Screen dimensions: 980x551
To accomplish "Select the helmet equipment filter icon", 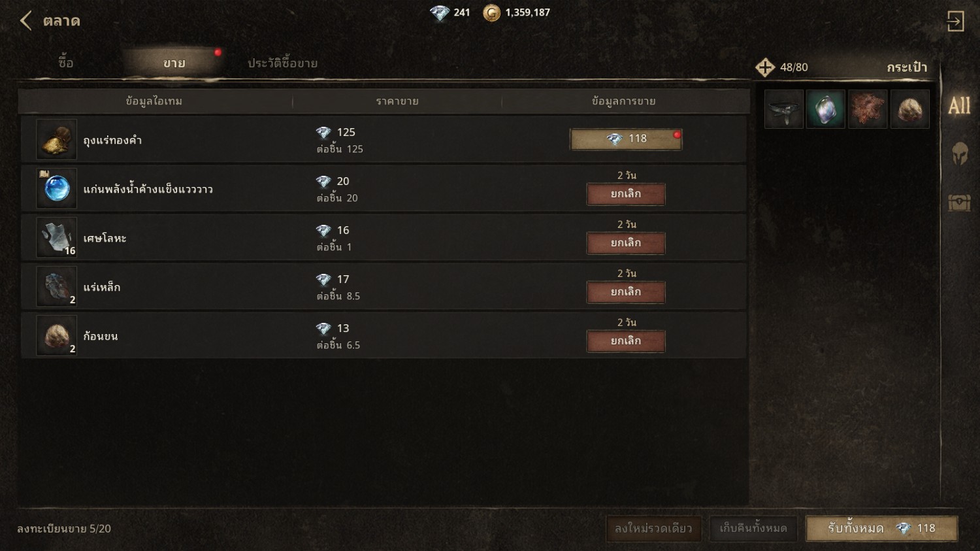I will [959, 154].
